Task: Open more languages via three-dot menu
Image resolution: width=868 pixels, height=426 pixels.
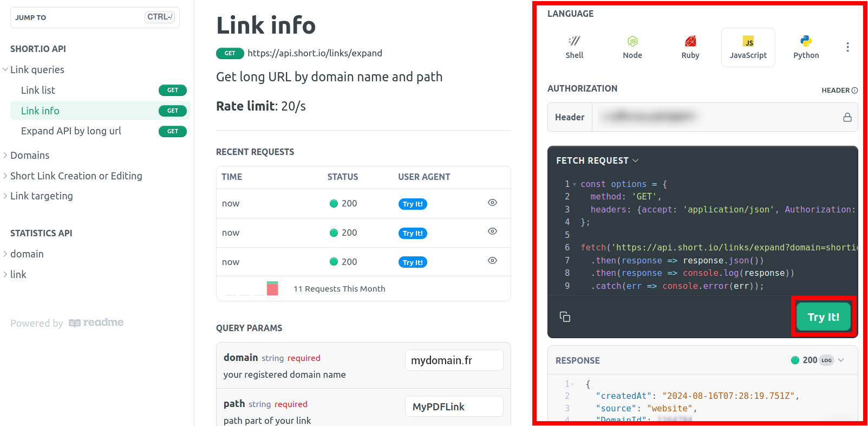Action: pyautogui.click(x=847, y=47)
